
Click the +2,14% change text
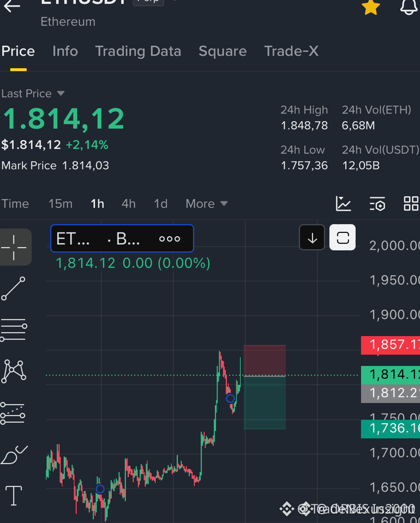87,145
